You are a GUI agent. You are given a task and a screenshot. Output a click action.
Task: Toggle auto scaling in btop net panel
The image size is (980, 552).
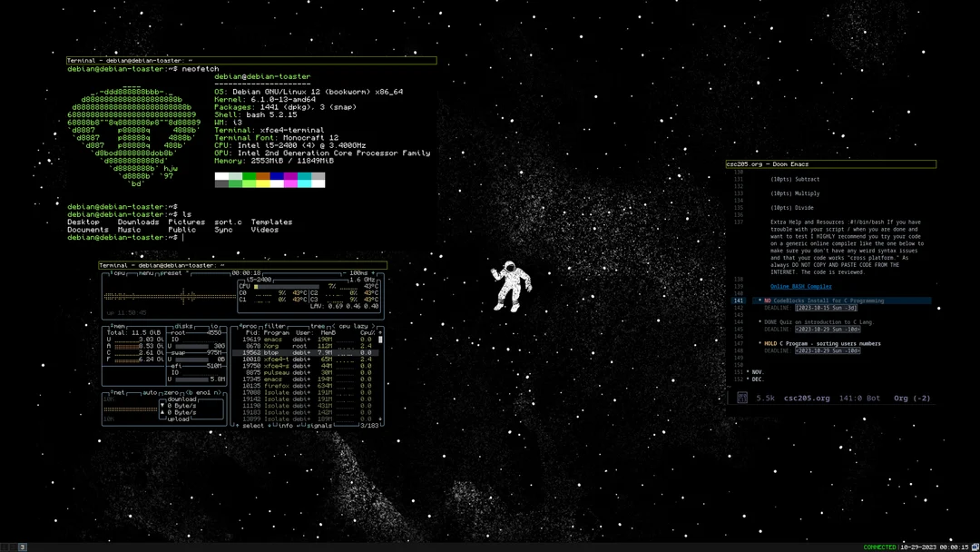151,391
